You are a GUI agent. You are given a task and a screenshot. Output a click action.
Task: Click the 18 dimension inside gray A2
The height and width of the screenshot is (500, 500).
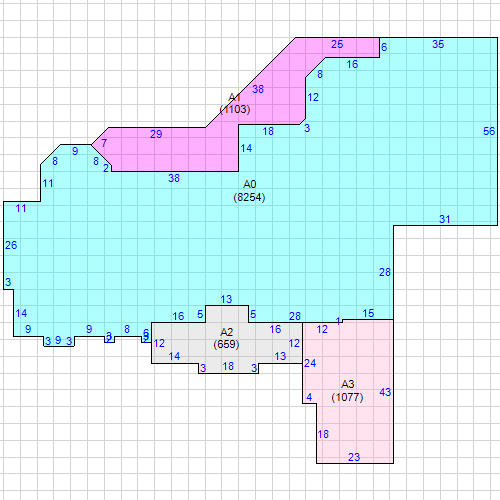[228, 366]
